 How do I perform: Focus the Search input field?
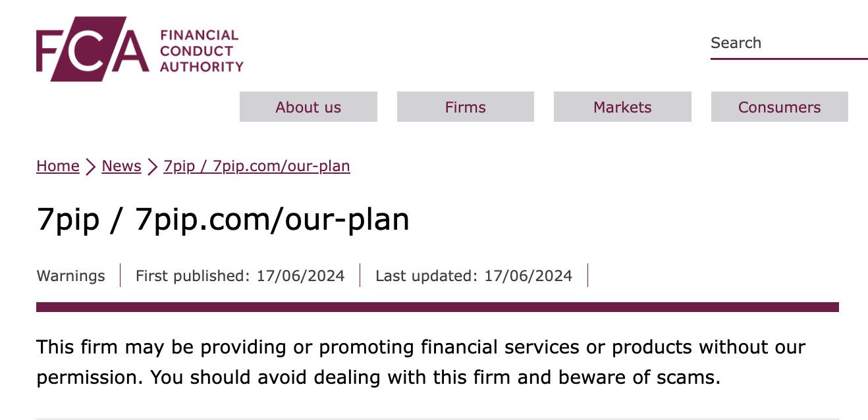point(789,43)
